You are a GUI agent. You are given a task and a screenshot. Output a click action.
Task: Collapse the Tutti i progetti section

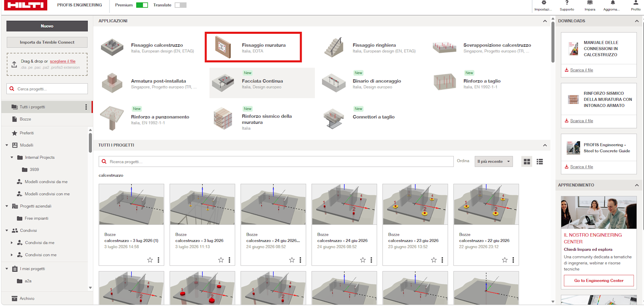click(545, 145)
